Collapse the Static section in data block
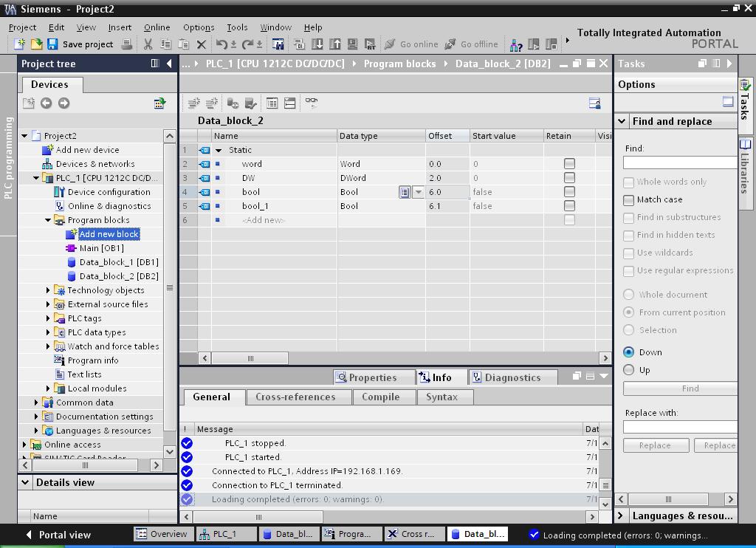Screen dimensions: 756x548 [x=219, y=150]
